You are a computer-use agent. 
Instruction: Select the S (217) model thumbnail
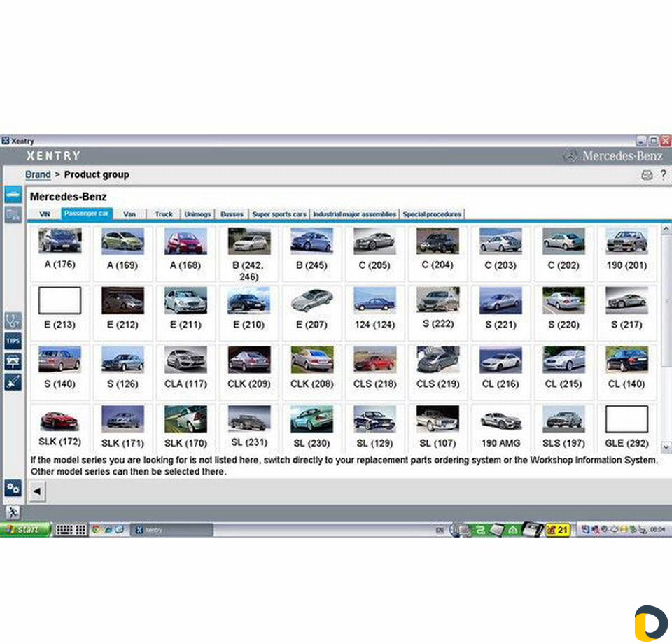pyautogui.click(x=626, y=300)
